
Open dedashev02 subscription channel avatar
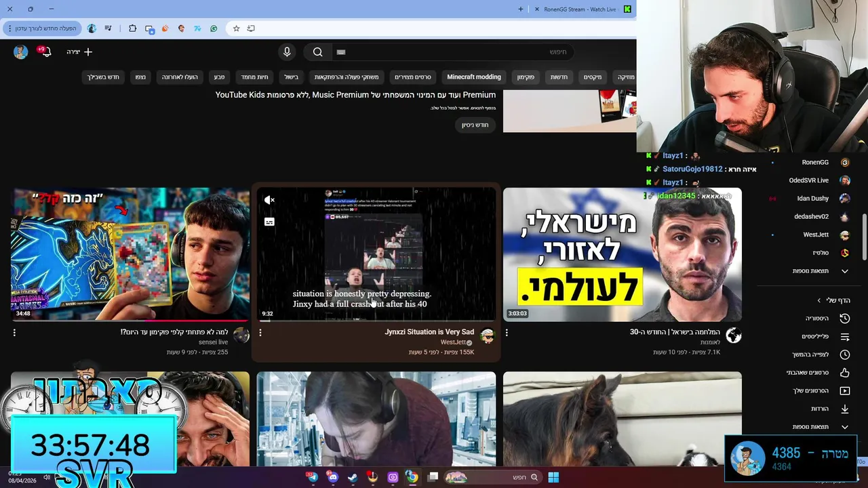[845, 216]
